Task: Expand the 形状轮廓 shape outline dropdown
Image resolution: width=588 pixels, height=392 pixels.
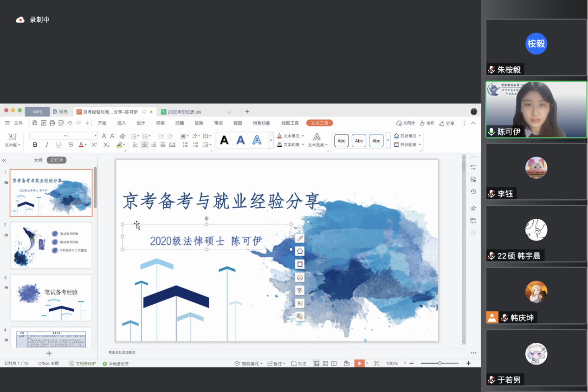Action: (x=420, y=145)
